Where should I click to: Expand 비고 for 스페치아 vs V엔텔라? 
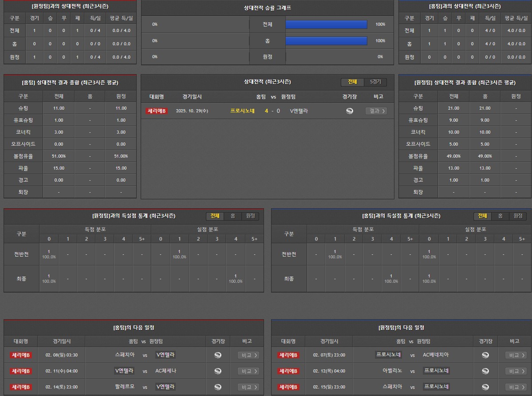click(248, 355)
